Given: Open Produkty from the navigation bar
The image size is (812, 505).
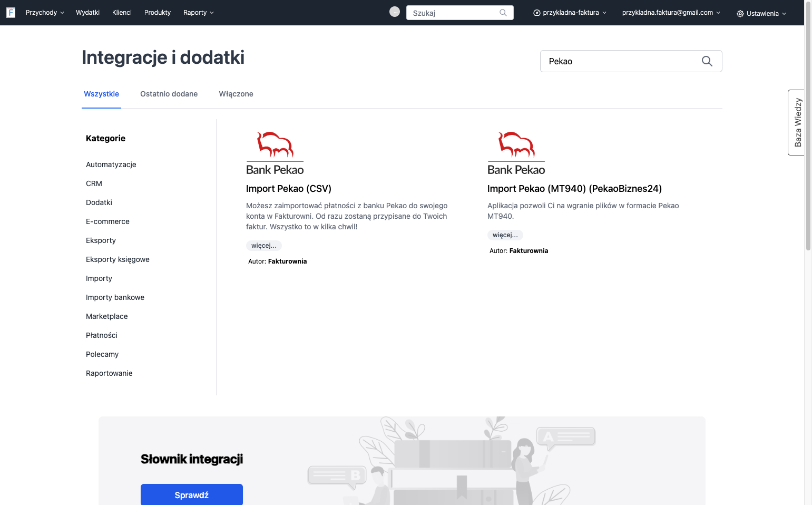Looking at the screenshot, I should pyautogui.click(x=158, y=13).
